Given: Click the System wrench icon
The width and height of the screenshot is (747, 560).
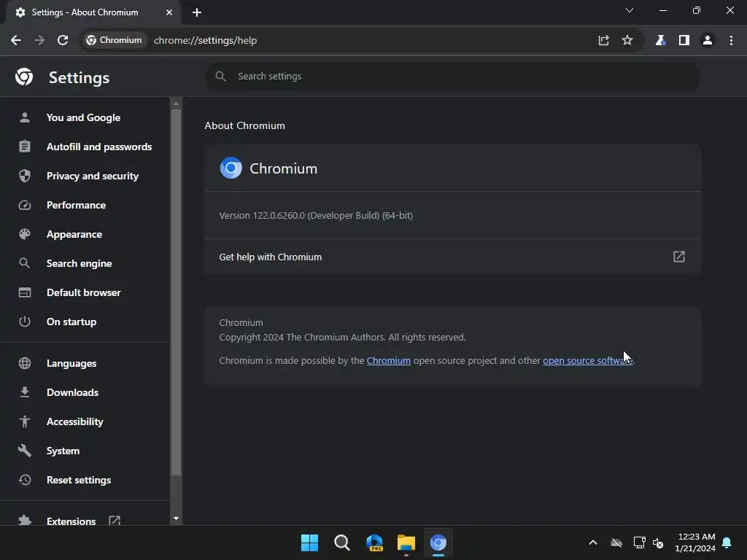Looking at the screenshot, I should click(x=25, y=451).
